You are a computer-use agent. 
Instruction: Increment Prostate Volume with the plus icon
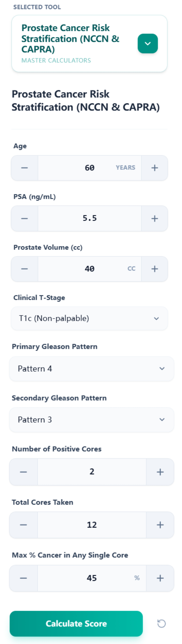click(x=155, y=269)
